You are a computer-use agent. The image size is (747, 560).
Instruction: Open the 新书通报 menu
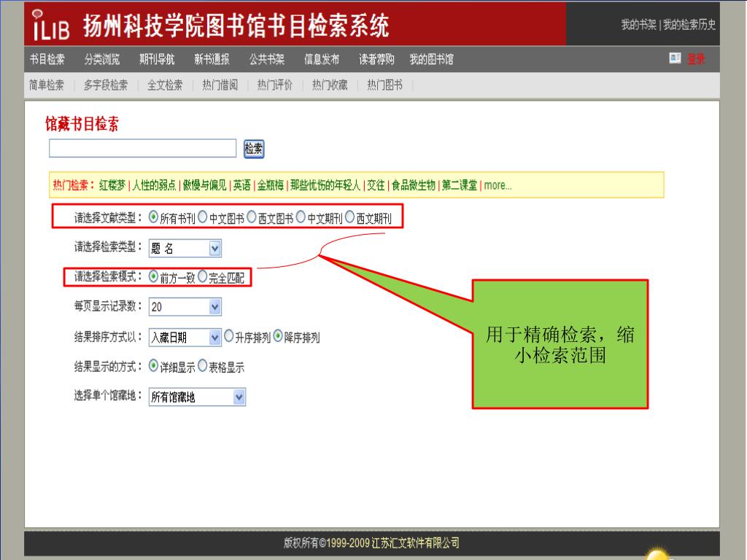pos(212,59)
